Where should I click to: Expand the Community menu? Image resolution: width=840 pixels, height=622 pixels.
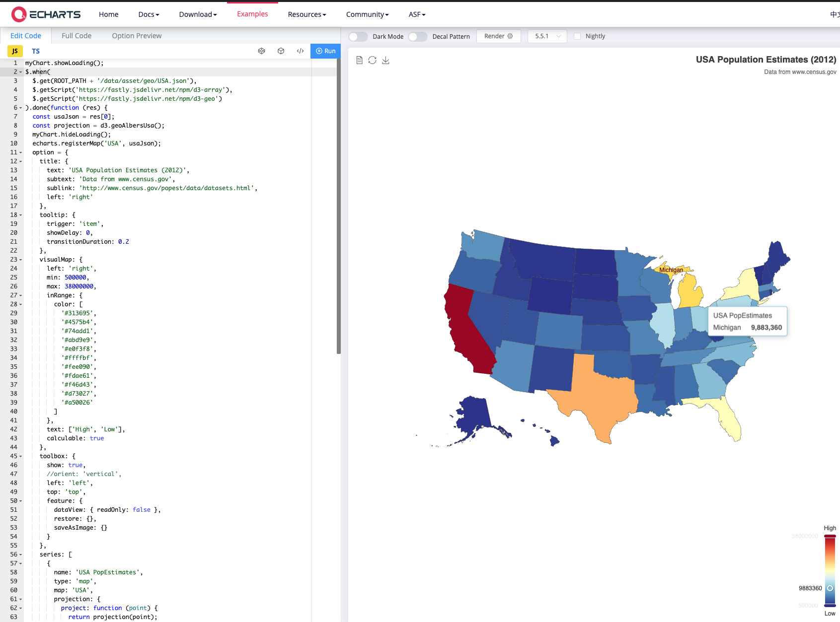coord(368,14)
